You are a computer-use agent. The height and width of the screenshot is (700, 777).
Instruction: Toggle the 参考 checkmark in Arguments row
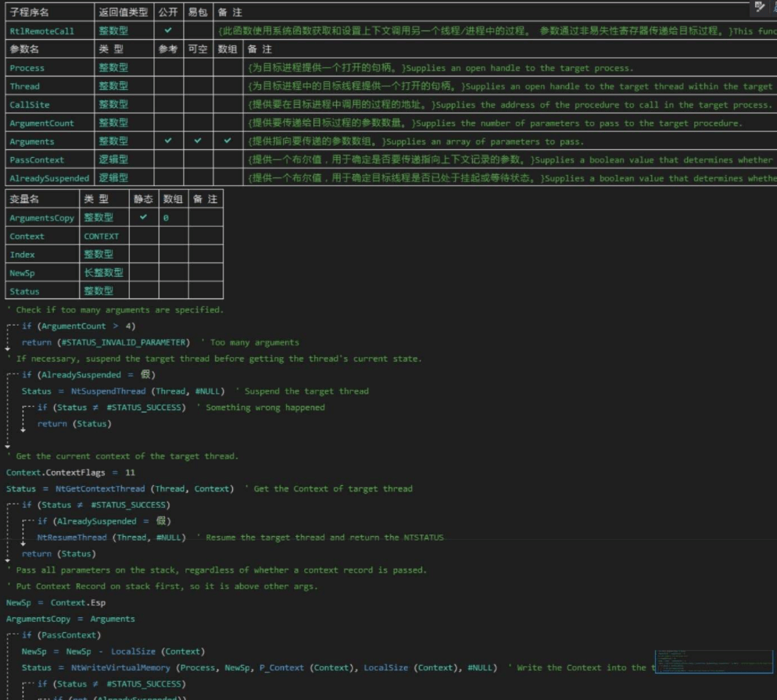tap(168, 141)
